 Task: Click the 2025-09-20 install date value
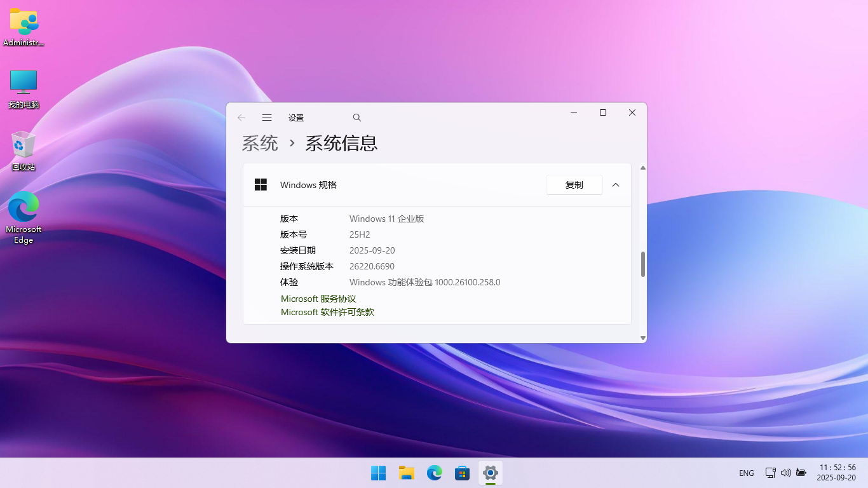pyautogui.click(x=372, y=250)
